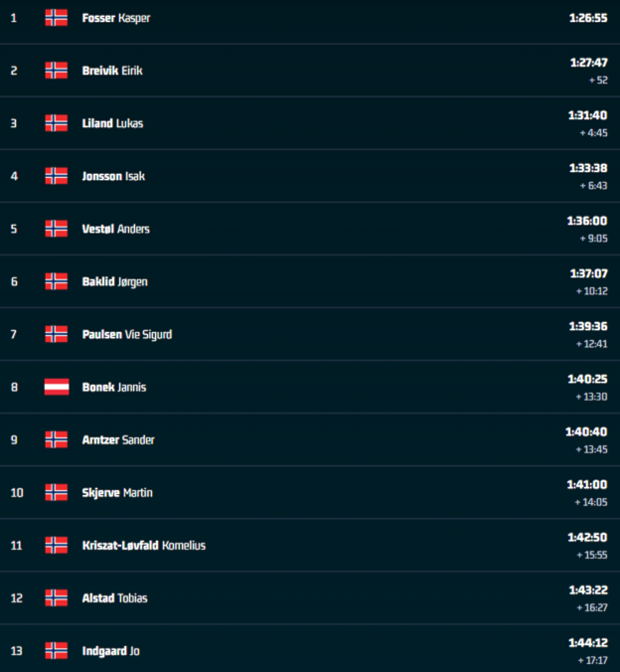Click the flag icon beside Indgaard Jo
The width and height of the screenshot is (620, 672).
point(56,650)
